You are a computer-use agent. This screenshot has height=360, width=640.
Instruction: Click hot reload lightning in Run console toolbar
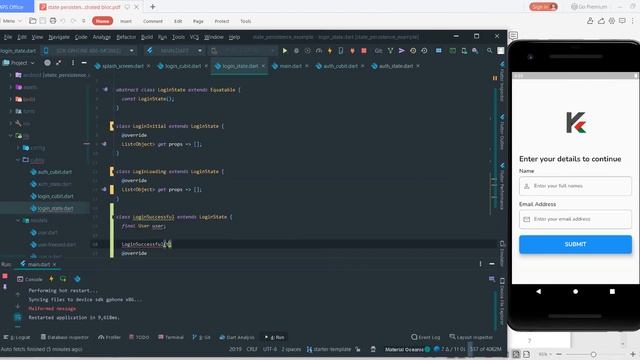click(51, 279)
